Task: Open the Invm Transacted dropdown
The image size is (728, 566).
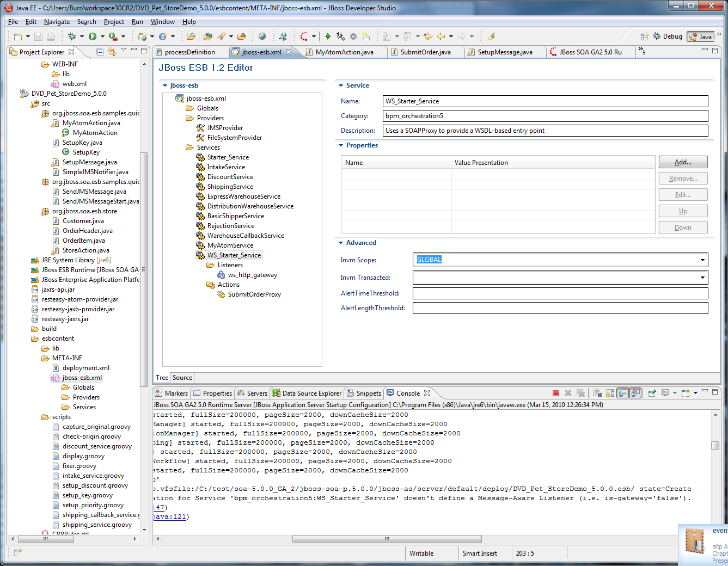Action: (x=702, y=278)
